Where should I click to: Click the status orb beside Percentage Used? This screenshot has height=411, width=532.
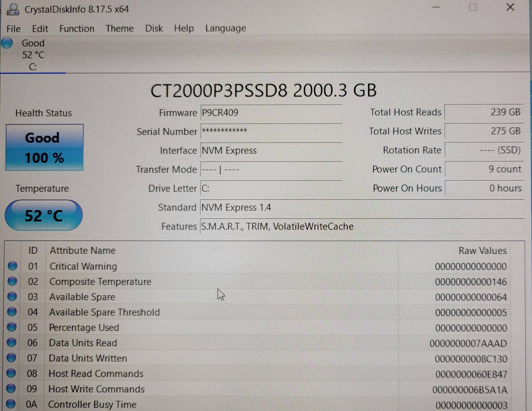pos(12,327)
